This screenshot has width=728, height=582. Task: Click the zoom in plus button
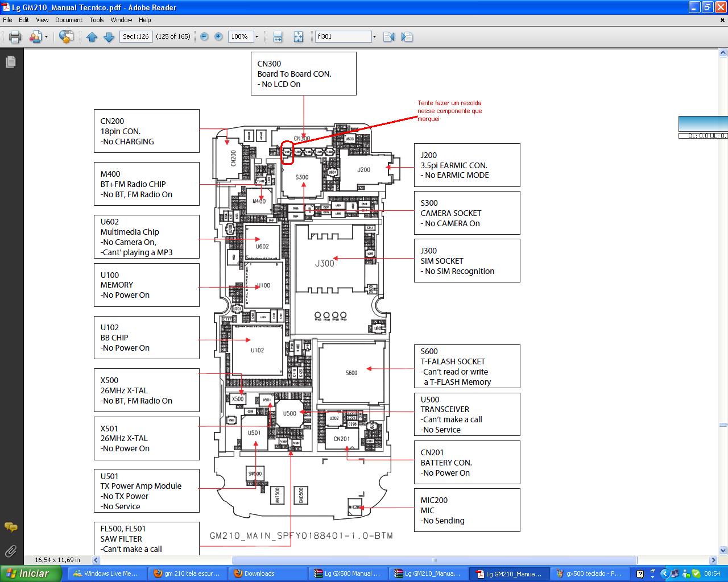[218, 37]
